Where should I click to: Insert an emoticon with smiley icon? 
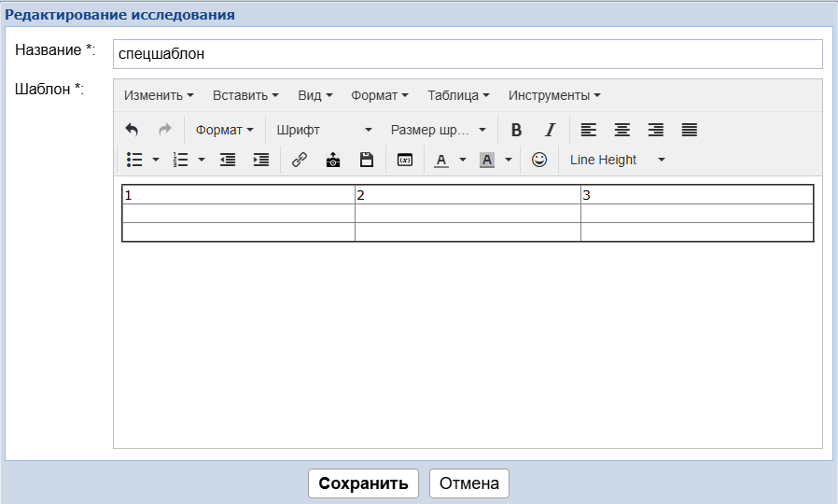(538, 160)
